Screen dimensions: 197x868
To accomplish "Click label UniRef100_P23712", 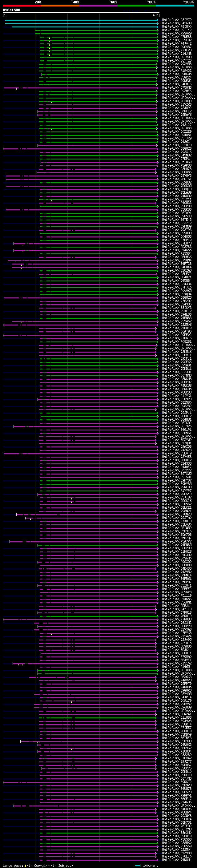I will [177, 223].
